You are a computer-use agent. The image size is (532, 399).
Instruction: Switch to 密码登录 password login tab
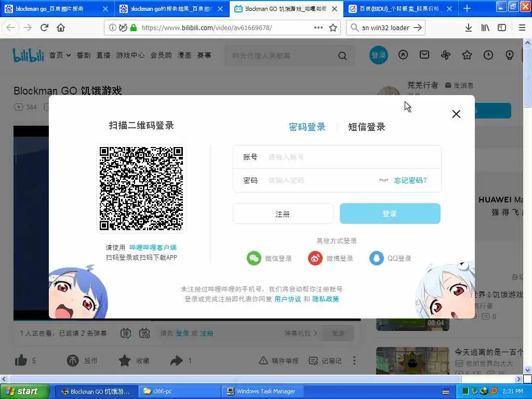click(307, 127)
